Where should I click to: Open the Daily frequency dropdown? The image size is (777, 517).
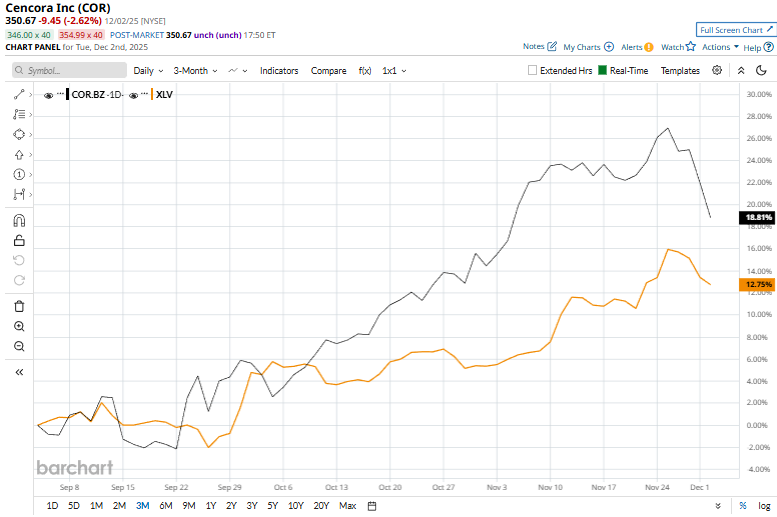148,71
